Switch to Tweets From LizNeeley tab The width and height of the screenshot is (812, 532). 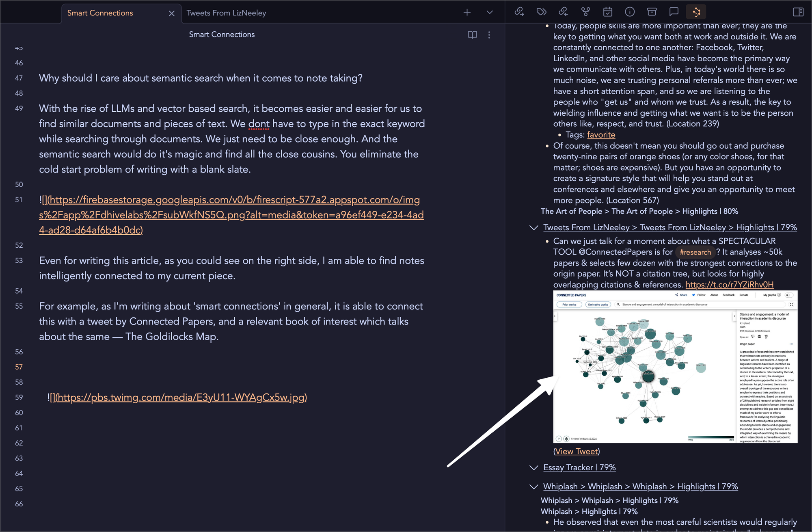226,13
